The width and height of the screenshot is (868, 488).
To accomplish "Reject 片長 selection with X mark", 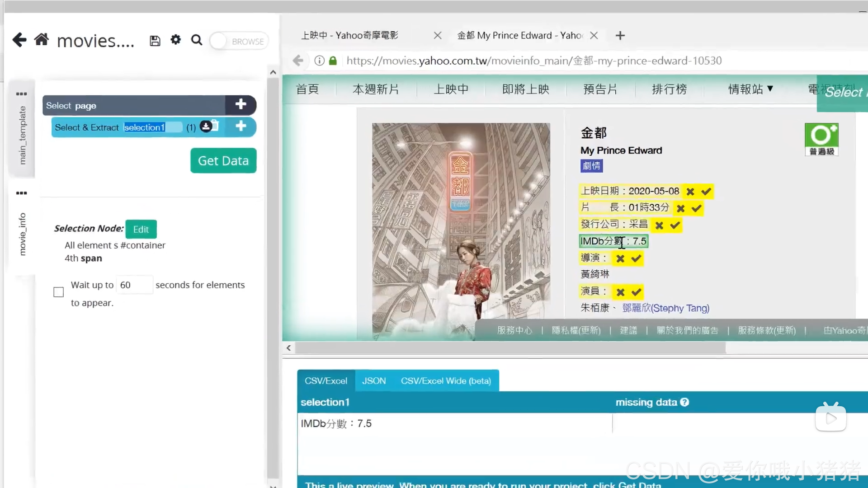I will tap(680, 208).
